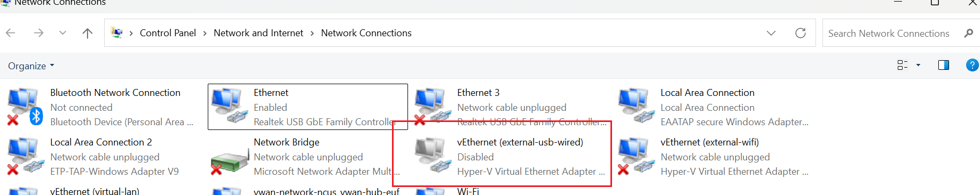The image size is (980, 195).
Task: Select the Local Area Connection adapter icon
Action: point(636,106)
